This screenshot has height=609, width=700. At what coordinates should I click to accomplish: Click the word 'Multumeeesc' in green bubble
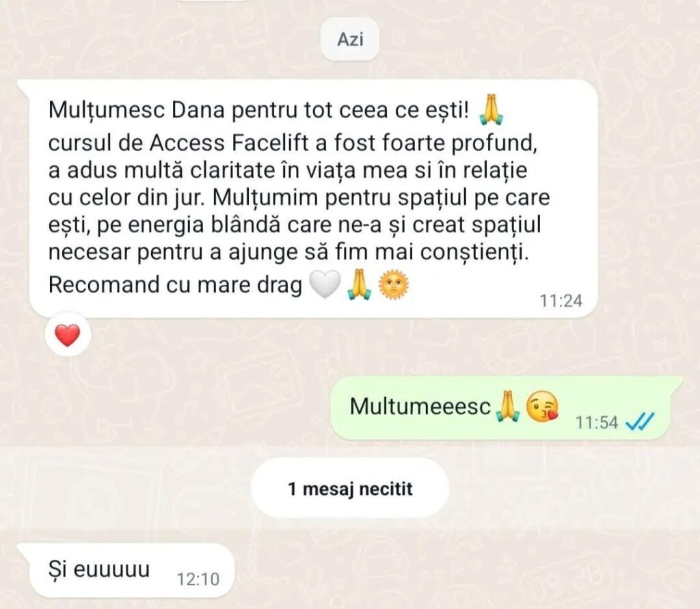[420, 407]
